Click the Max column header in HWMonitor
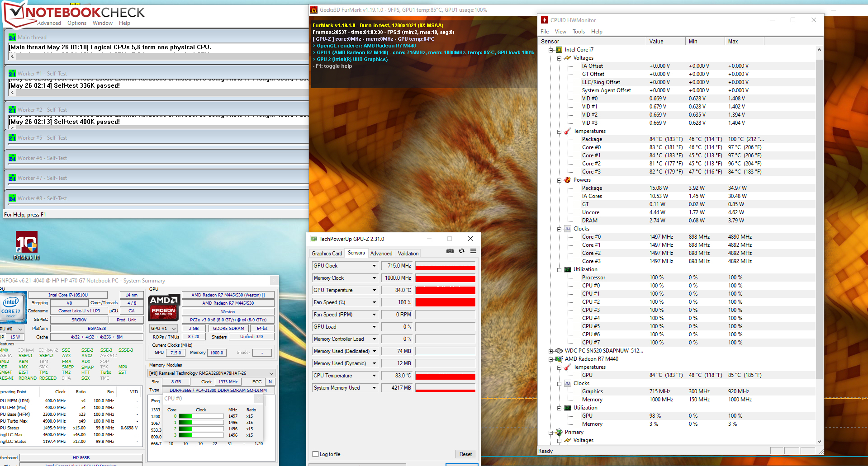This screenshot has height=466, width=868. click(745, 42)
